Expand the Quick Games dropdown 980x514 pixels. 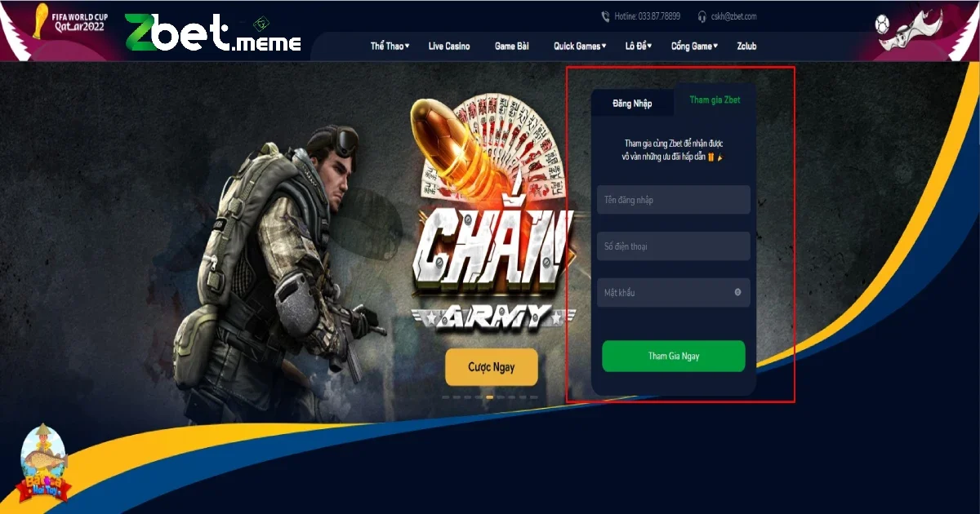pyautogui.click(x=580, y=47)
